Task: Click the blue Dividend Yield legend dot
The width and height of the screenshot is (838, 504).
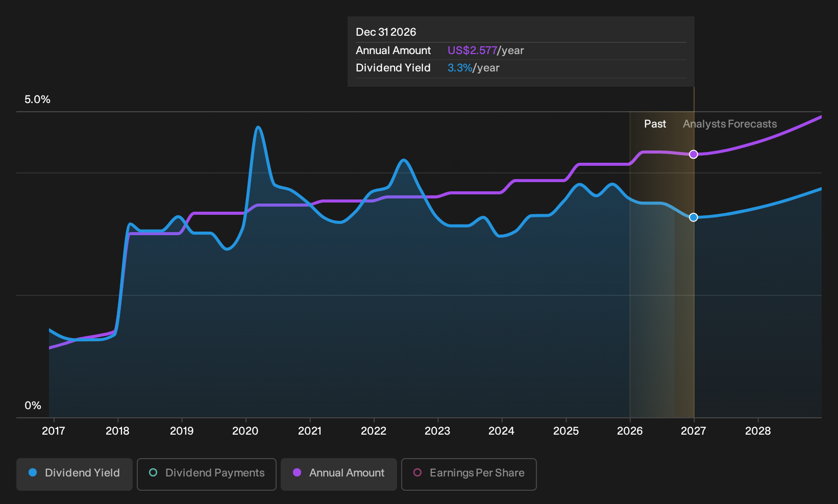Action: pyautogui.click(x=33, y=472)
